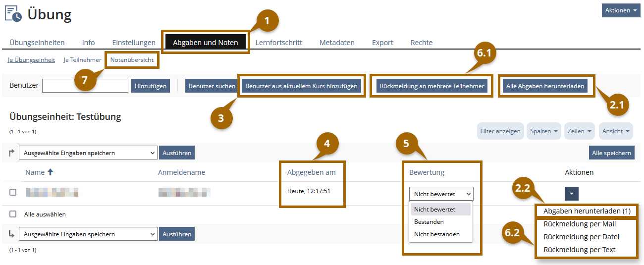Click the 'Alle speichern' button
The width and height of the screenshot is (644, 265).
click(611, 153)
